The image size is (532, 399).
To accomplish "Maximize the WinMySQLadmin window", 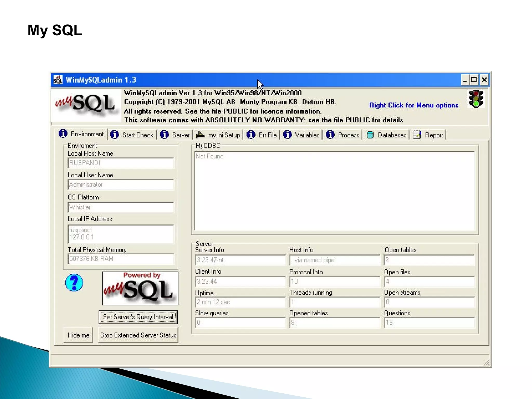I will tap(474, 80).
